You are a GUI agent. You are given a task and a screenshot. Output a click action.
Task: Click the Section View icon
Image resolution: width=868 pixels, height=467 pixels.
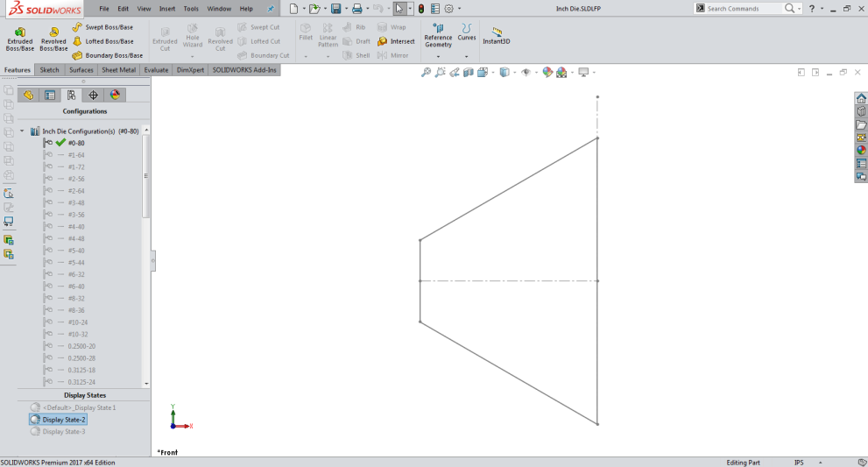(469, 73)
